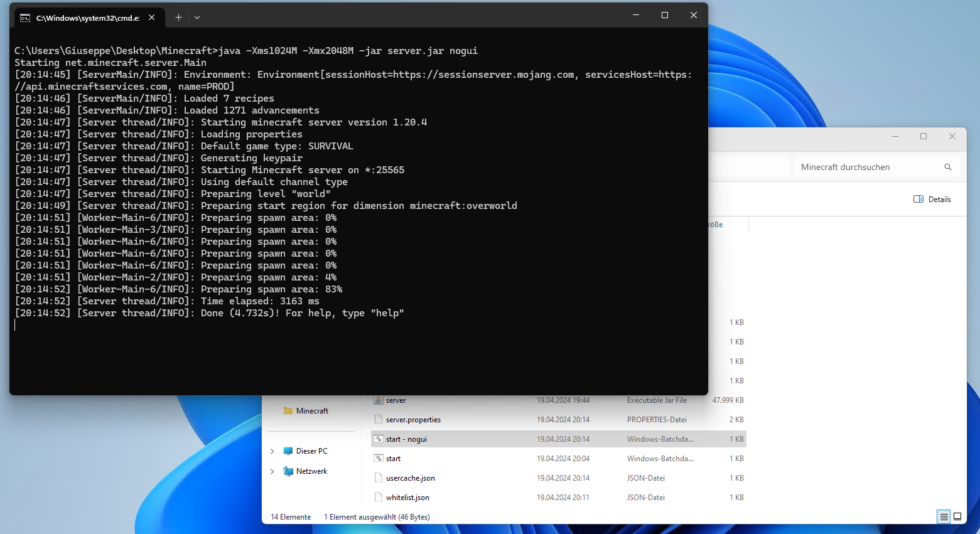
Task: Select Netzwerk in navigation pane
Action: click(x=311, y=471)
